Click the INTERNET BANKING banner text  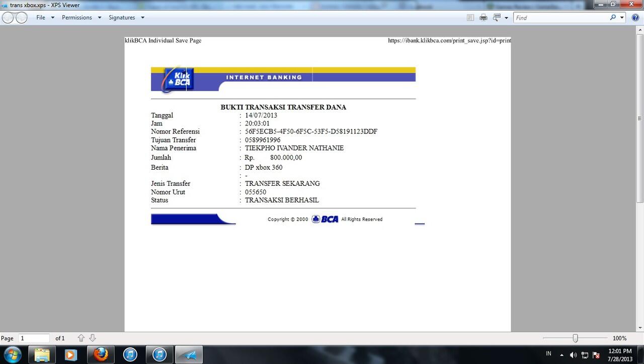tap(264, 78)
